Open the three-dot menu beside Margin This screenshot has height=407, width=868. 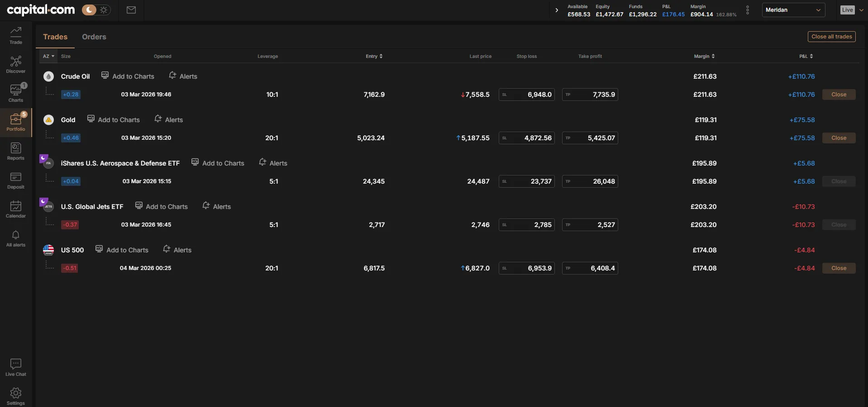coord(748,10)
